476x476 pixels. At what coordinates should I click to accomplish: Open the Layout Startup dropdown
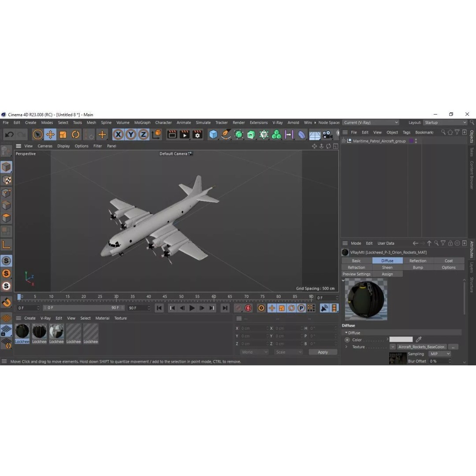[x=445, y=123]
